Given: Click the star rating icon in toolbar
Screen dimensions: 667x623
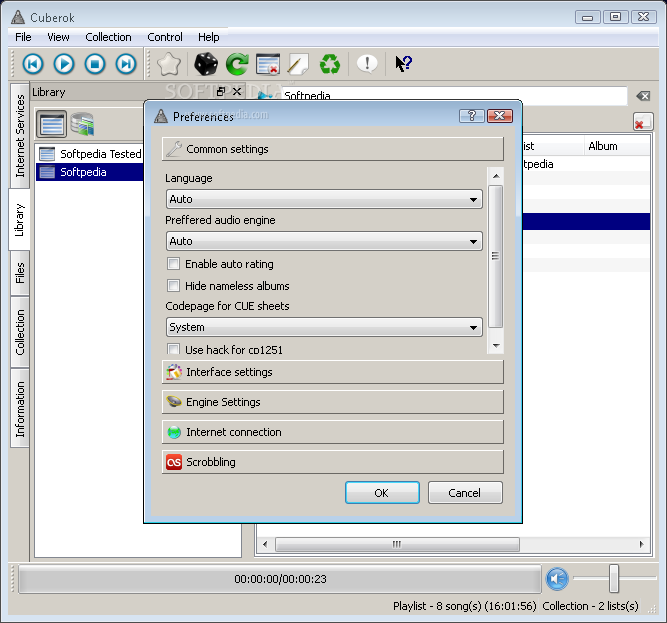Looking at the screenshot, I should click(x=169, y=64).
